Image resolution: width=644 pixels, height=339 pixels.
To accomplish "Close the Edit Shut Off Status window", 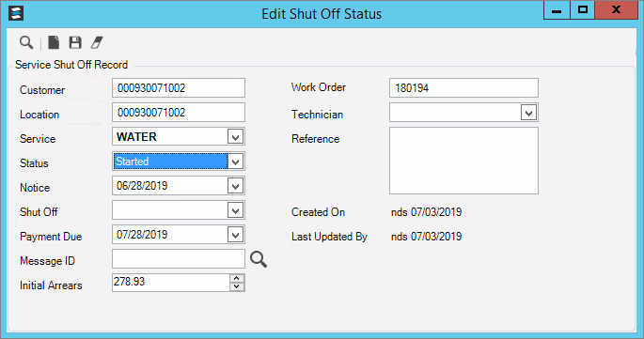I will coord(616,10).
